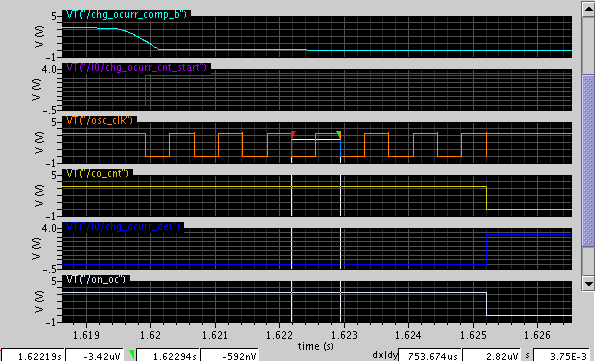Click scrollbar down arrow button
The height and width of the screenshot is (361, 595).
pos(588,283)
